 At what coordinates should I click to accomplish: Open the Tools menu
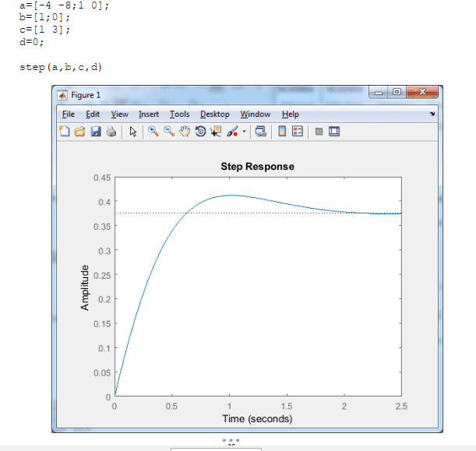click(x=179, y=115)
